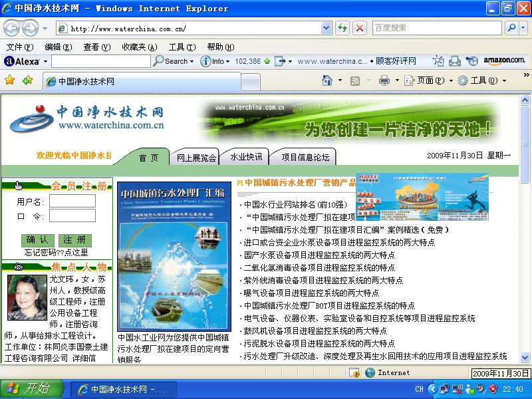Click the Alexa toolbar search text field

(101, 61)
